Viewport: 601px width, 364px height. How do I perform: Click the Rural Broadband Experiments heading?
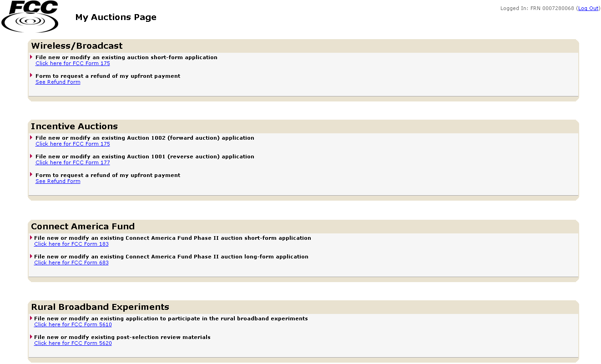[x=100, y=307]
